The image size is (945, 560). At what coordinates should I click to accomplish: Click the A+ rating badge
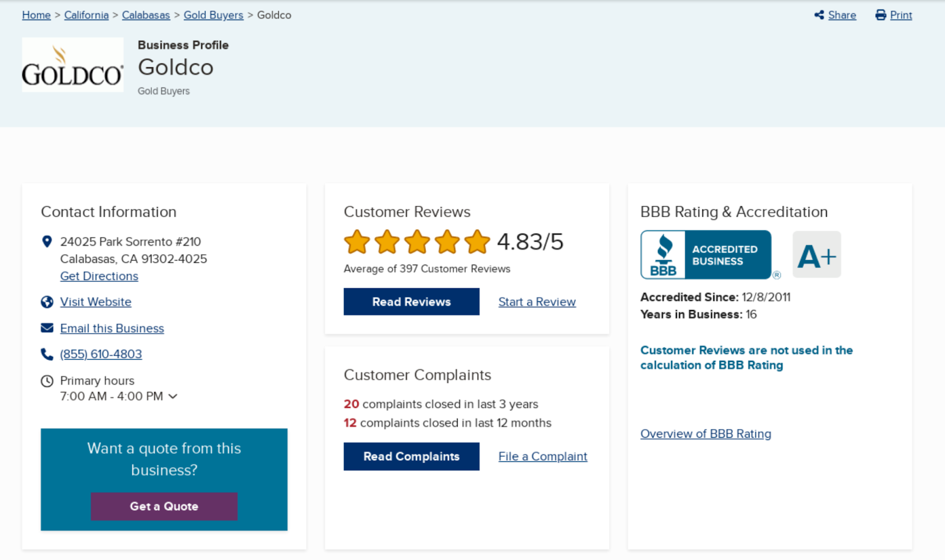[816, 255]
